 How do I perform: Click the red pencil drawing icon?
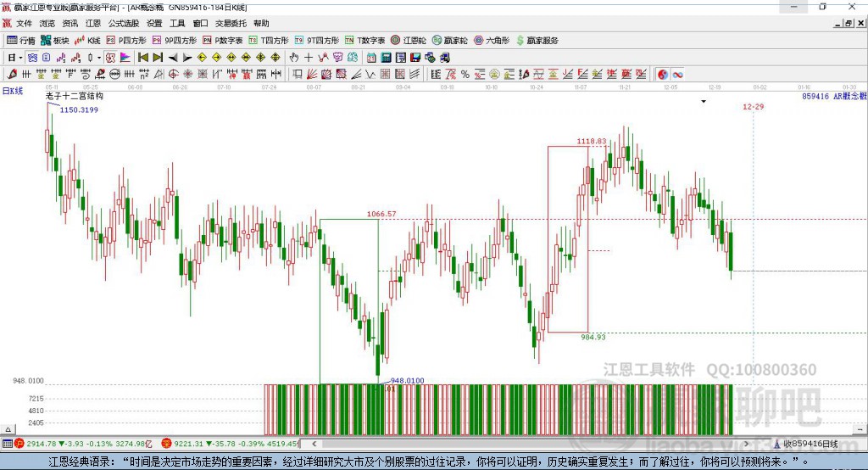click(12, 74)
